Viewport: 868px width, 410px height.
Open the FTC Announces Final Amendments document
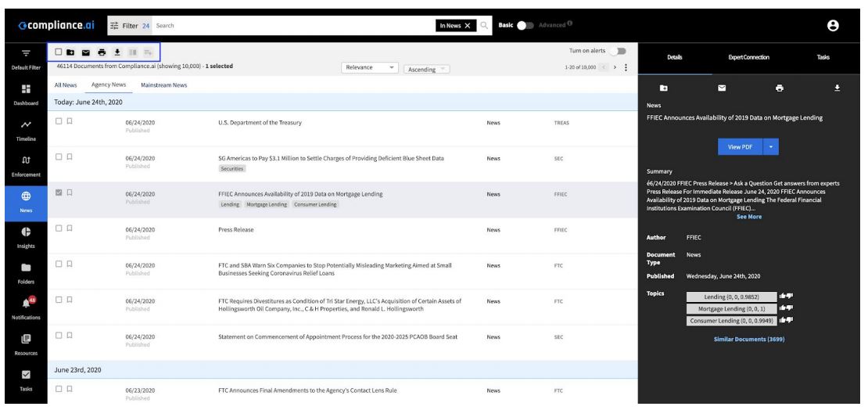[307, 390]
